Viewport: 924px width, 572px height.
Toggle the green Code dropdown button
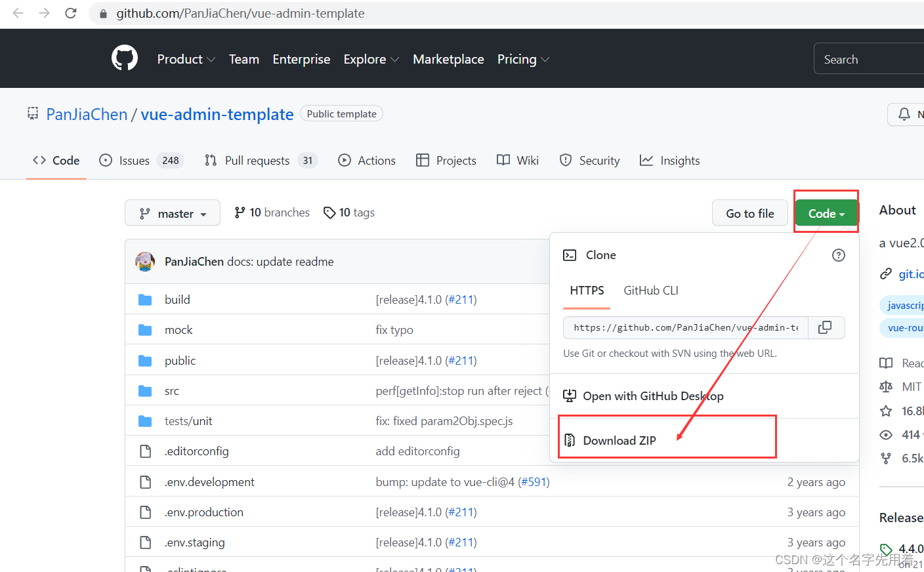coord(826,213)
